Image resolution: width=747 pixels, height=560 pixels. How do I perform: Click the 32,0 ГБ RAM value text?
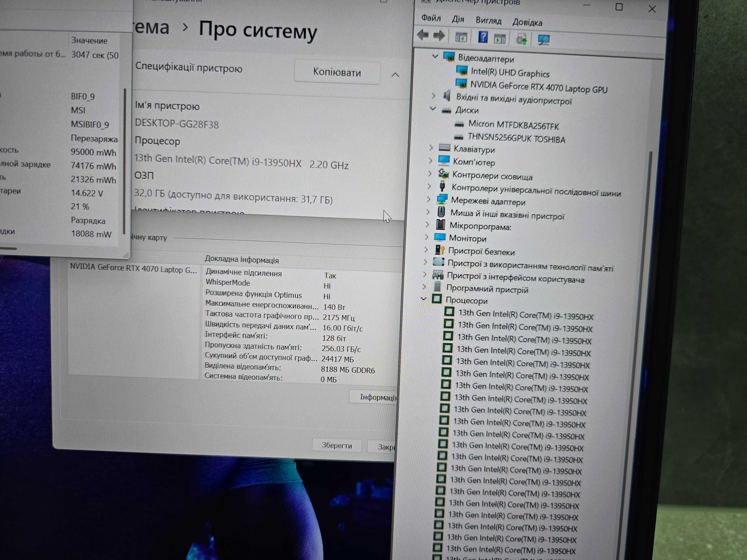233,197
